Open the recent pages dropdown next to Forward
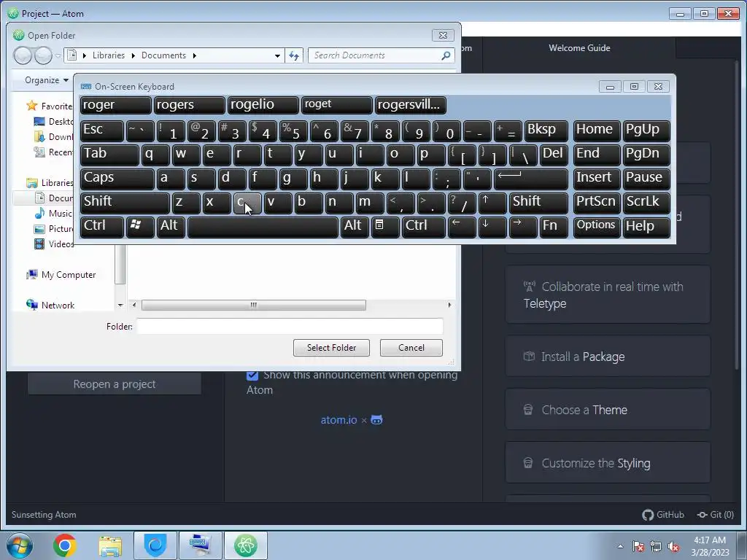Screen dimensions: 747x560 pyautogui.click(x=58, y=55)
